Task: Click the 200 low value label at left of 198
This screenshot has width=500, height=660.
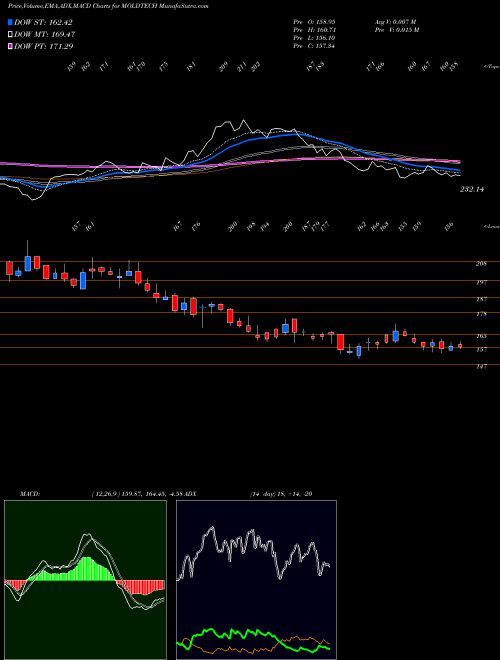Action: coord(233,226)
